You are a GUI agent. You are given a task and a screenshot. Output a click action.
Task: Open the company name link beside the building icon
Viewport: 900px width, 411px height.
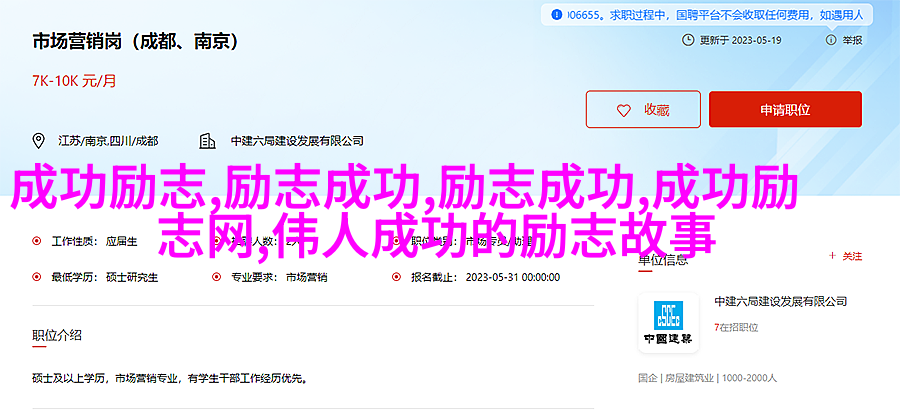coord(297,141)
